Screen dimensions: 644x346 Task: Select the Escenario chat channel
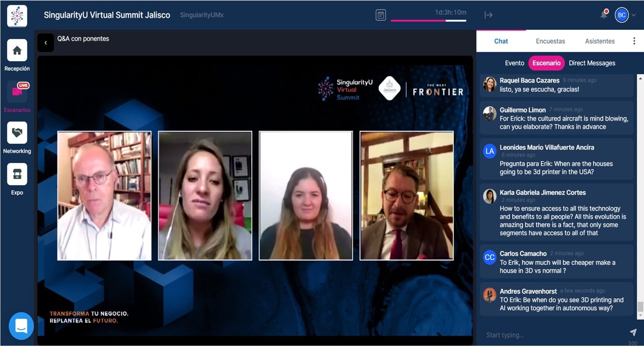click(x=546, y=63)
